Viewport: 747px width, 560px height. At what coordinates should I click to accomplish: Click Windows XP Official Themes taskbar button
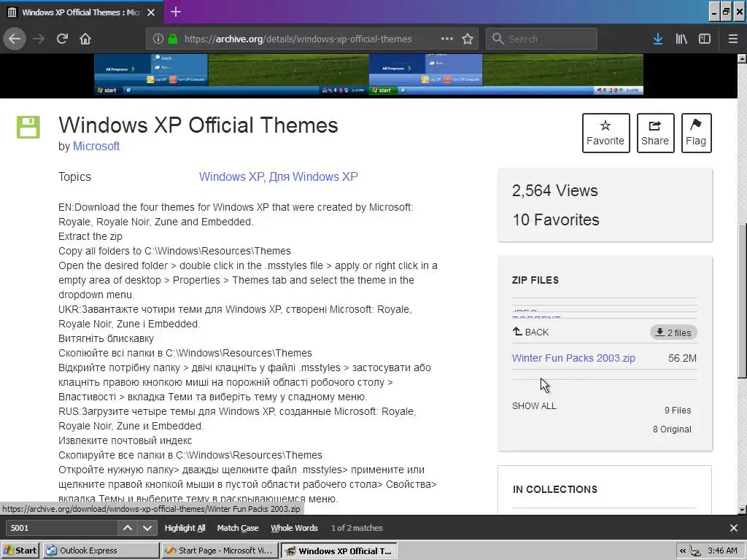[338, 551]
